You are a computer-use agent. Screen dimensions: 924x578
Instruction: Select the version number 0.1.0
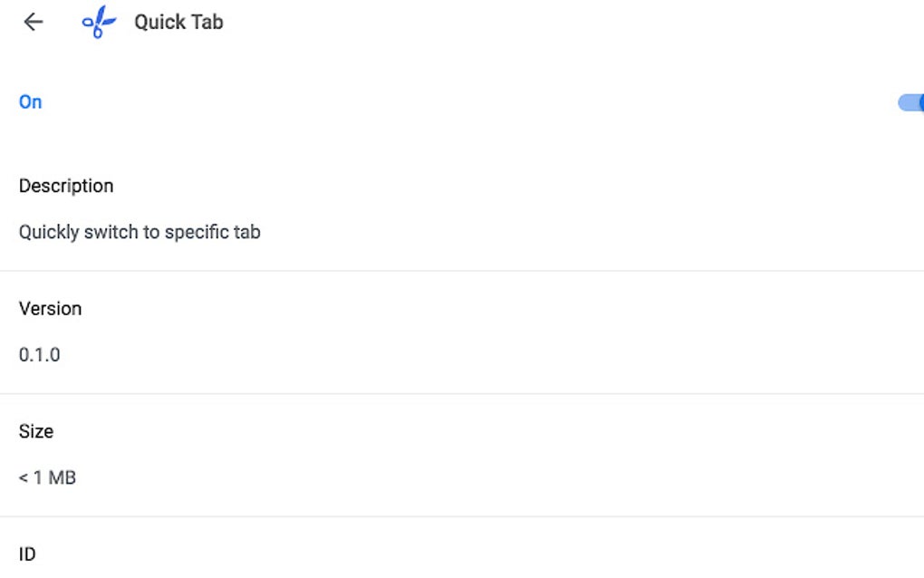[x=40, y=354]
